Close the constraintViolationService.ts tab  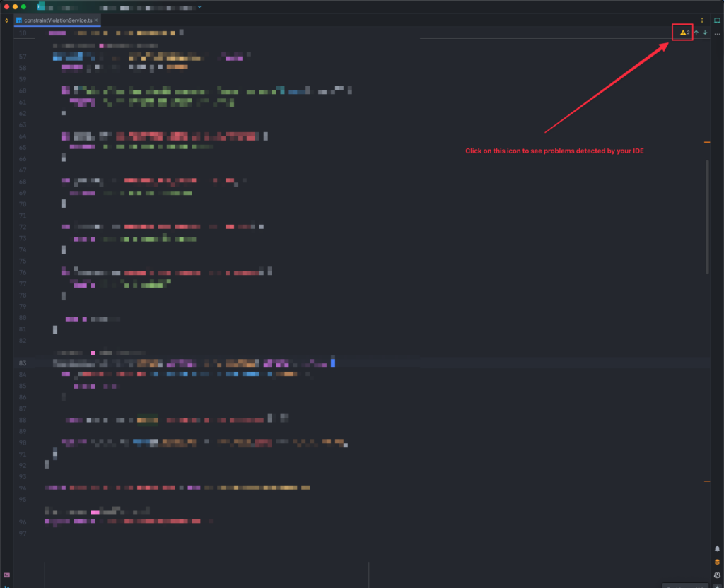tap(96, 20)
